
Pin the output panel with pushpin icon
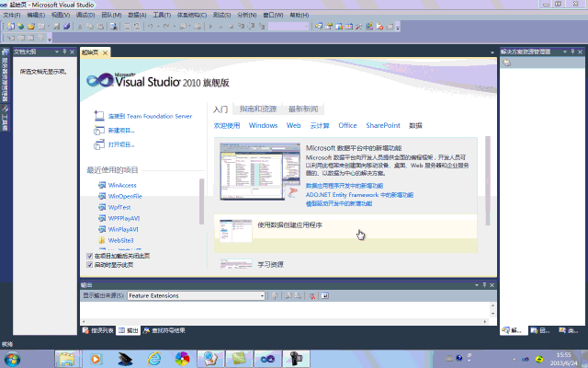484,285
